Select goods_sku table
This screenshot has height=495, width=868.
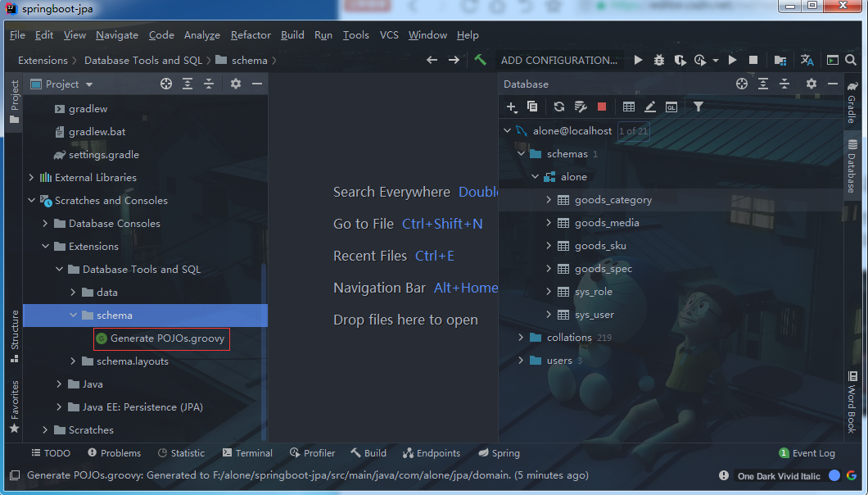[600, 246]
